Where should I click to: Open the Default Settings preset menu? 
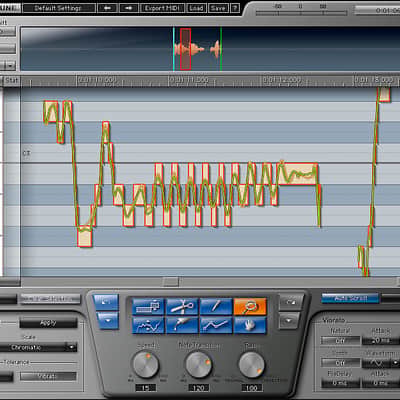pyautogui.click(x=58, y=8)
